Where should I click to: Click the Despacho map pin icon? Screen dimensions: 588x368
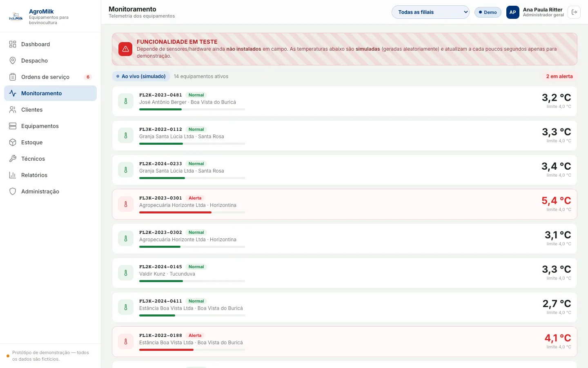[13, 61]
